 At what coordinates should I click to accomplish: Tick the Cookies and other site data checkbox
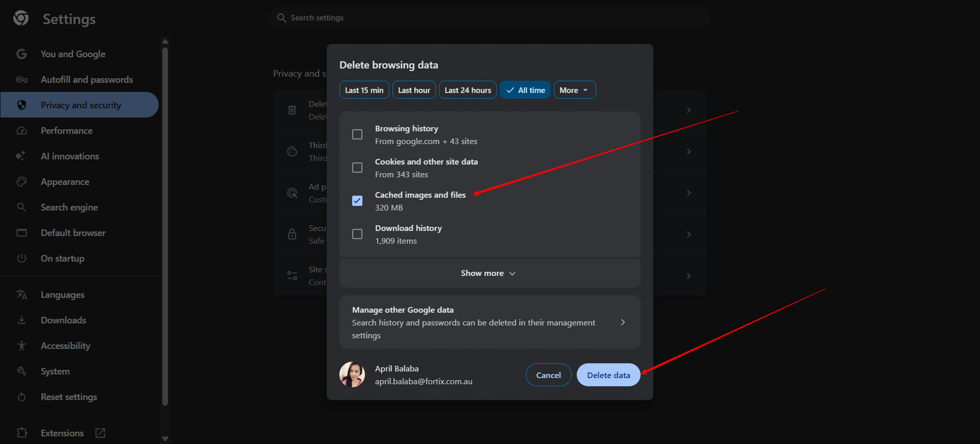[x=357, y=168]
